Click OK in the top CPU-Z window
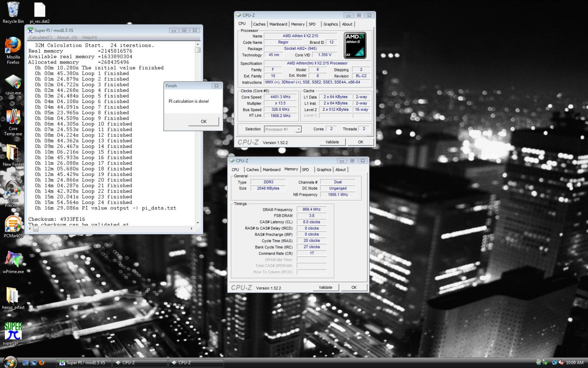Screen dimensions: 588x368 (361, 142)
